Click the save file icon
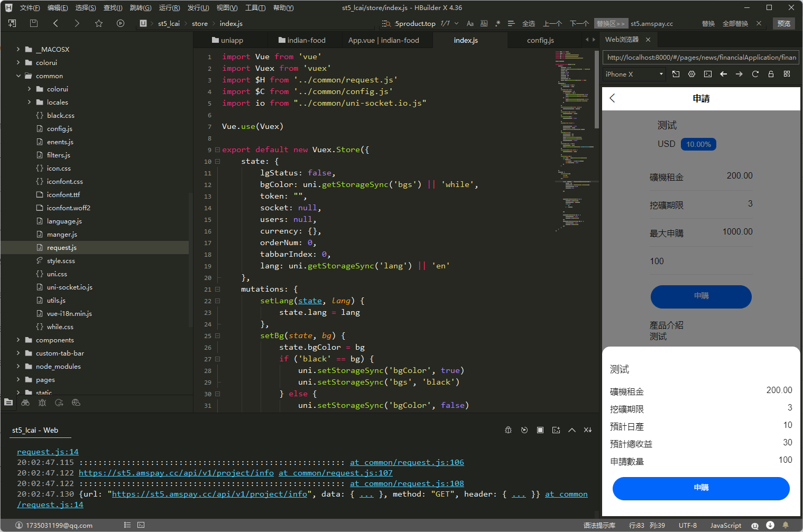Viewport: 803px width, 532px height. 34,23
